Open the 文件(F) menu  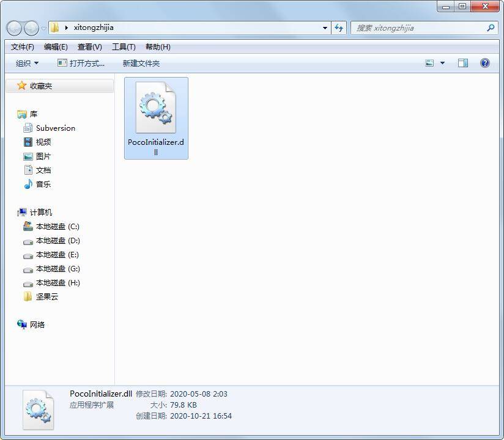pos(23,46)
